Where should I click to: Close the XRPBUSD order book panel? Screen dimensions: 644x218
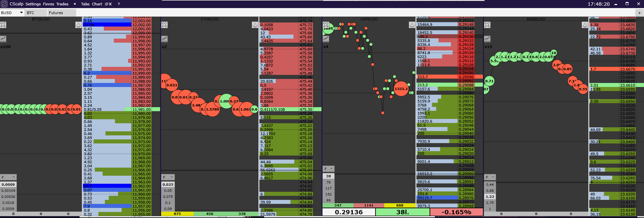click(326, 25)
